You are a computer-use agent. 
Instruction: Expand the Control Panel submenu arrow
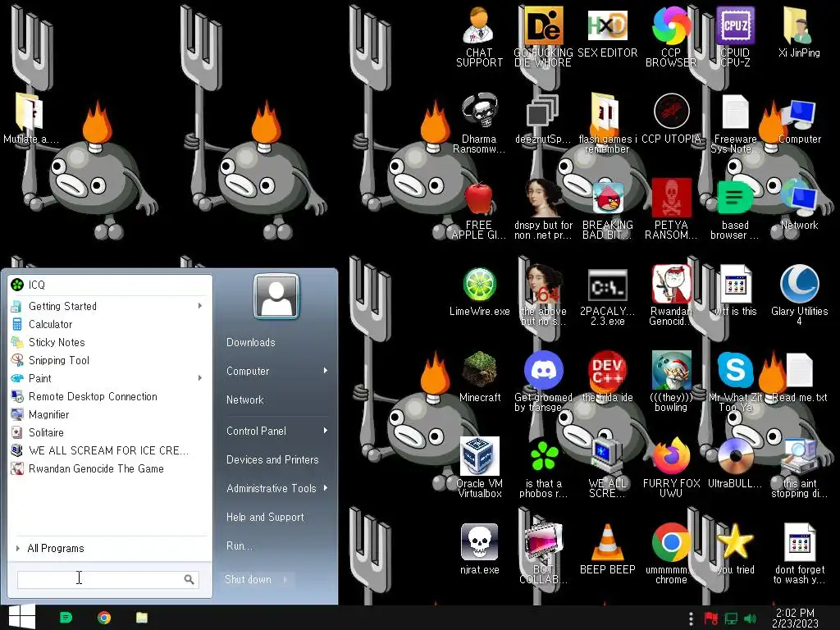[325, 431]
